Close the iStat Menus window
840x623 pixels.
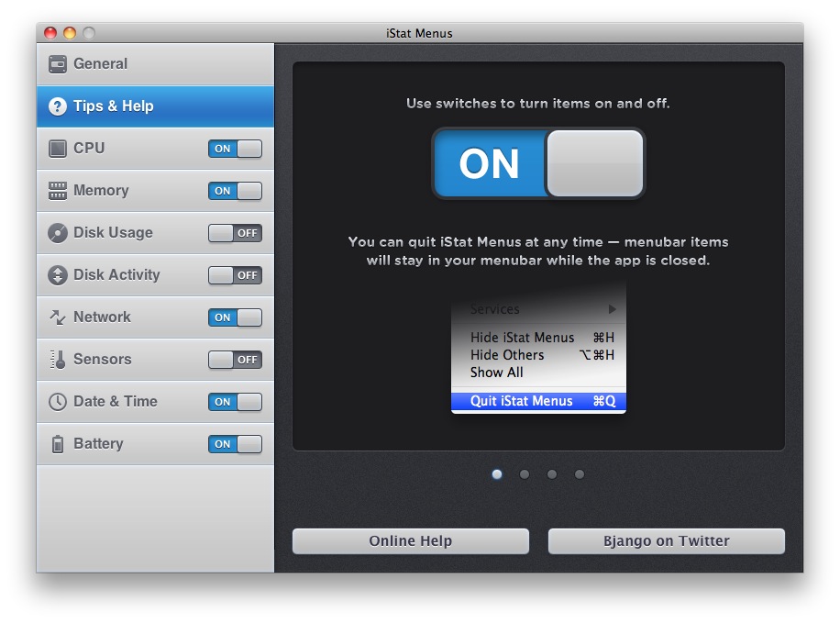point(50,33)
